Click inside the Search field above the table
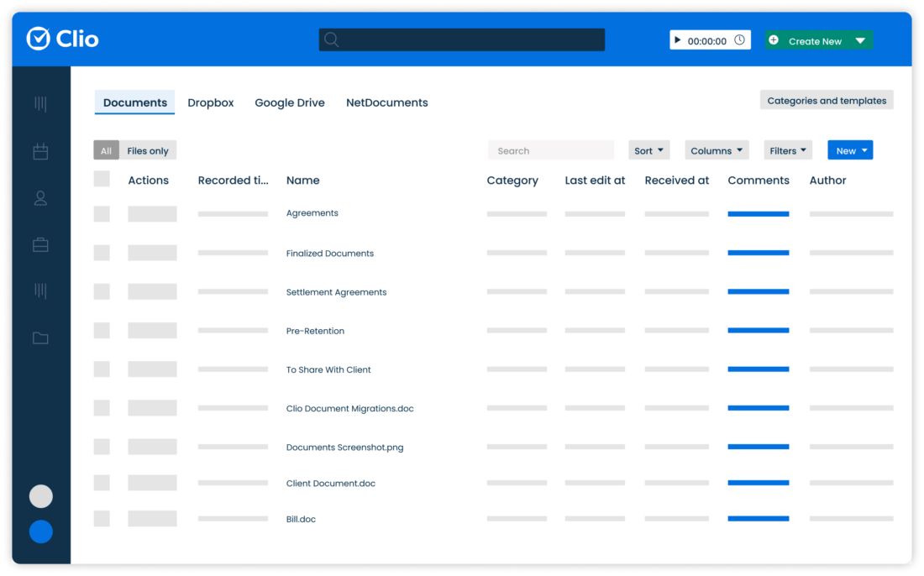This screenshot has height=576, width=924. coord(551,149)
